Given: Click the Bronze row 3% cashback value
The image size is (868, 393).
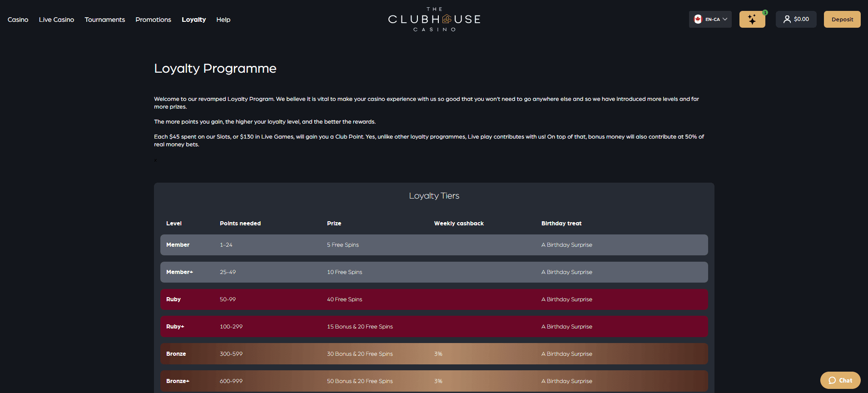Looking at the screenshot, I should coord(438,353).
